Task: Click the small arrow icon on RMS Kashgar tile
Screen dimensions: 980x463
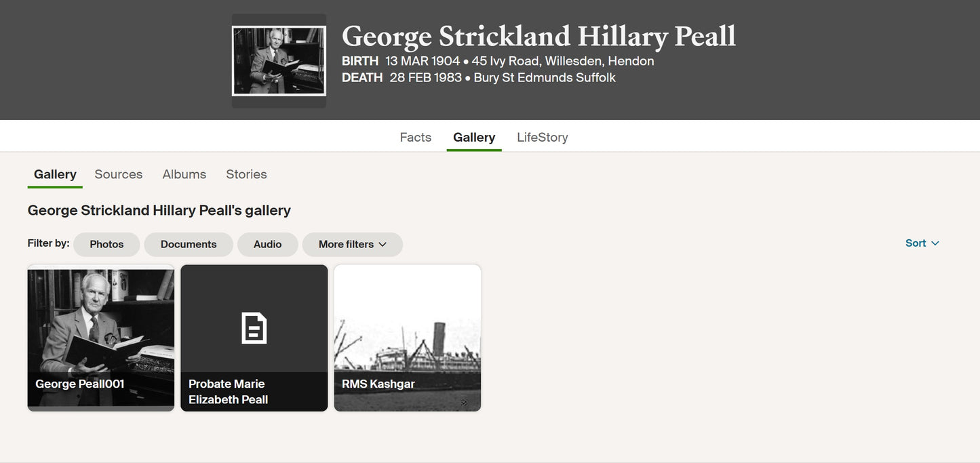Action: pyautogui.click(x=465, y=403)
